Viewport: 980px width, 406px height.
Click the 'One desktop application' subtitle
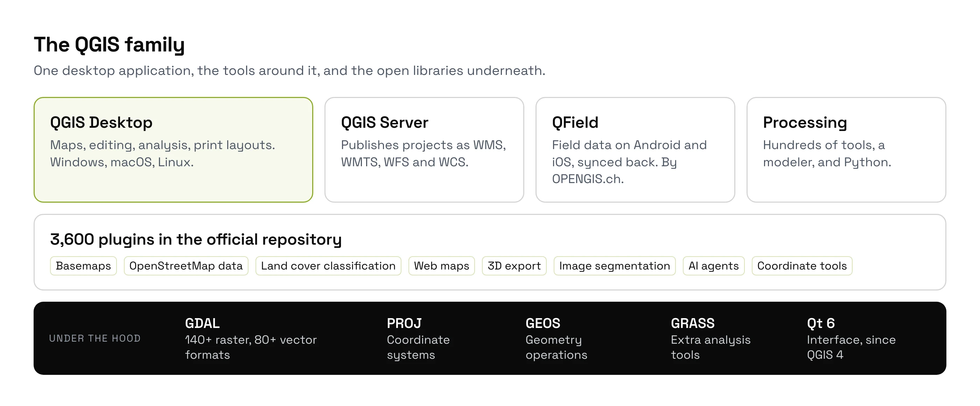(x=289, y=70)
